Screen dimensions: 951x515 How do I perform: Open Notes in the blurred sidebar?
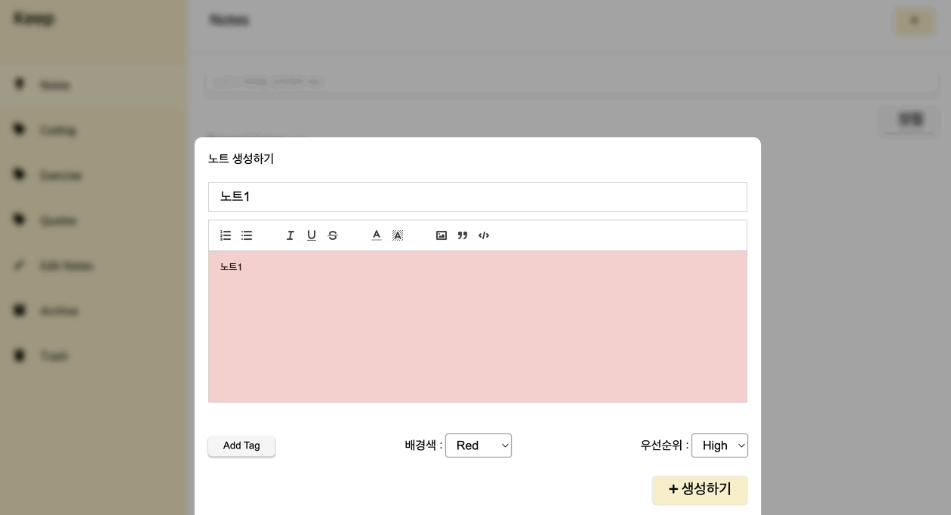94,84
